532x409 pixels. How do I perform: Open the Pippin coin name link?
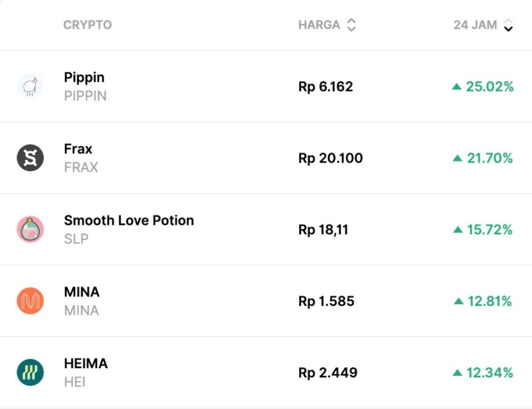pos(84,77)
